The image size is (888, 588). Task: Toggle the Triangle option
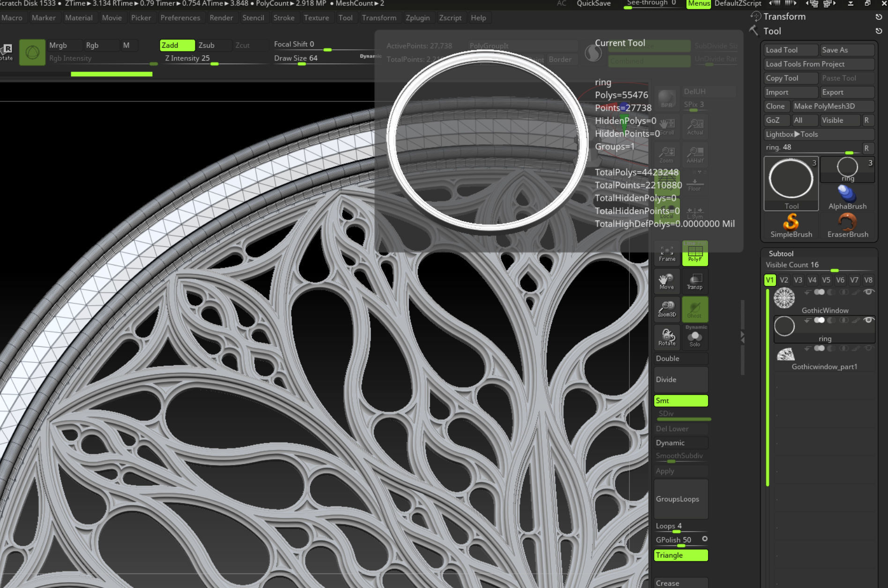click(x=681, y=555)
